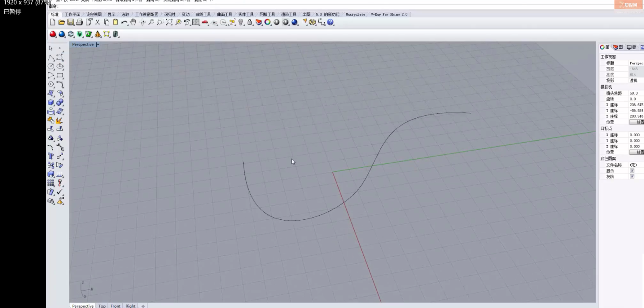Click the Circle tool icon
The height and width of the screenshot is (308, 644).
click(x=51, y=67)
